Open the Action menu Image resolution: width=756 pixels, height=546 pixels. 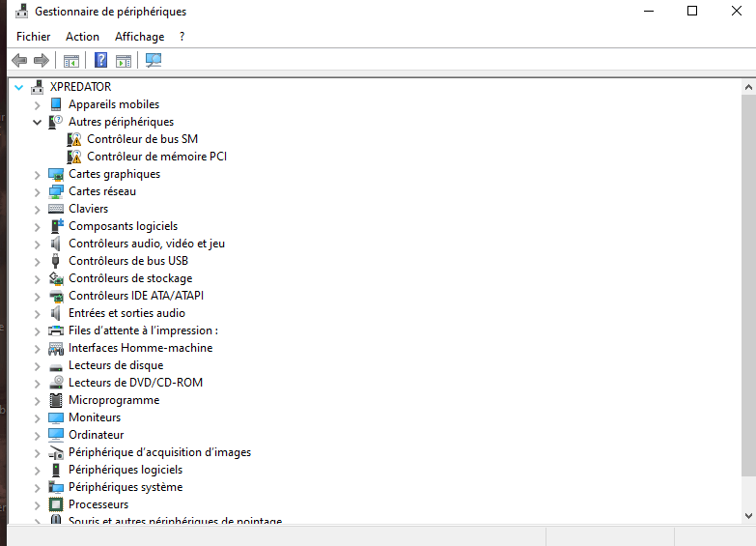point(82,37)
